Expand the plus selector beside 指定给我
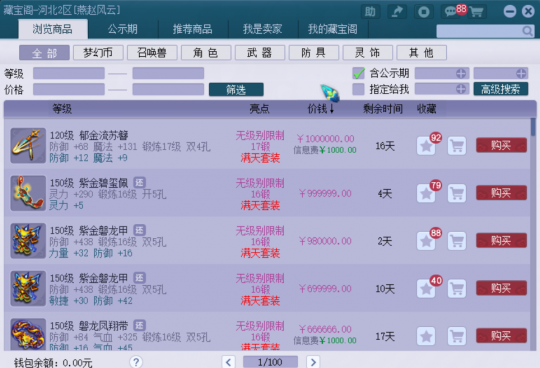 (x=461, y=89)
